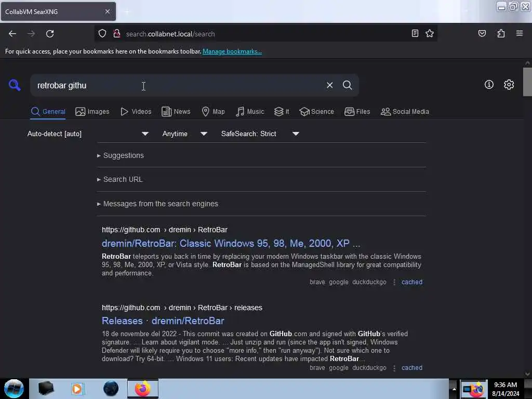Image resolution: width=532 pixels, height=399 pixels.
Task: Open the About info icon
Action: click(x=488, y=85)
